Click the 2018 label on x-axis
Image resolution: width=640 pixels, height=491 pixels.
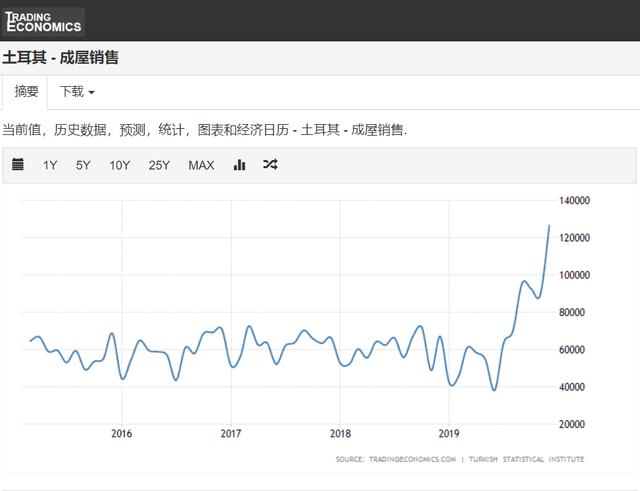[x=340, y=434]
